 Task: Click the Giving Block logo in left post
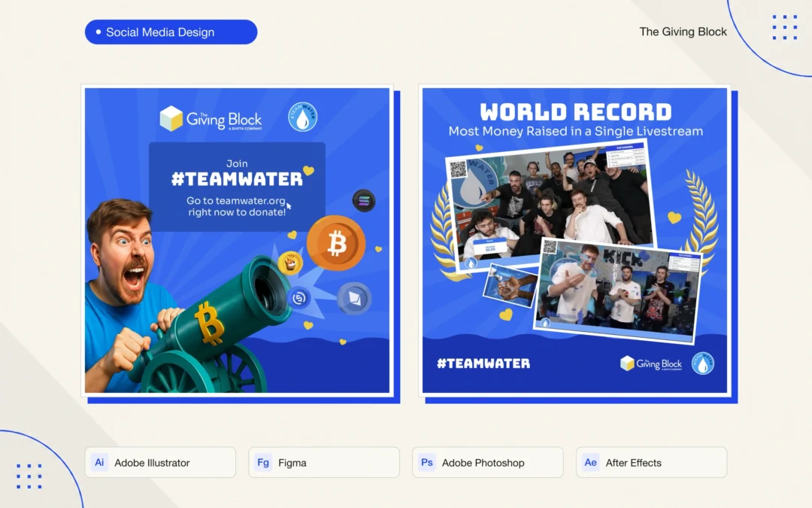[211, 119]
